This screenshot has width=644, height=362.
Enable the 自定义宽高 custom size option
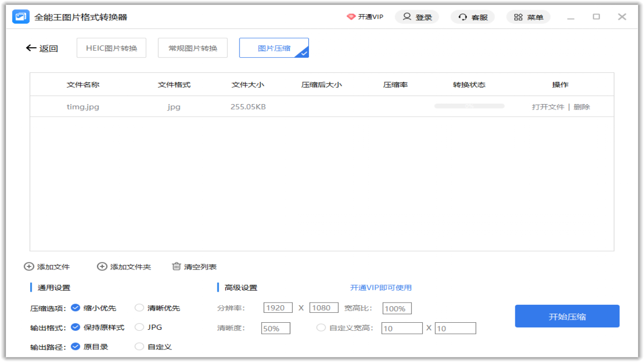point(321,328)
